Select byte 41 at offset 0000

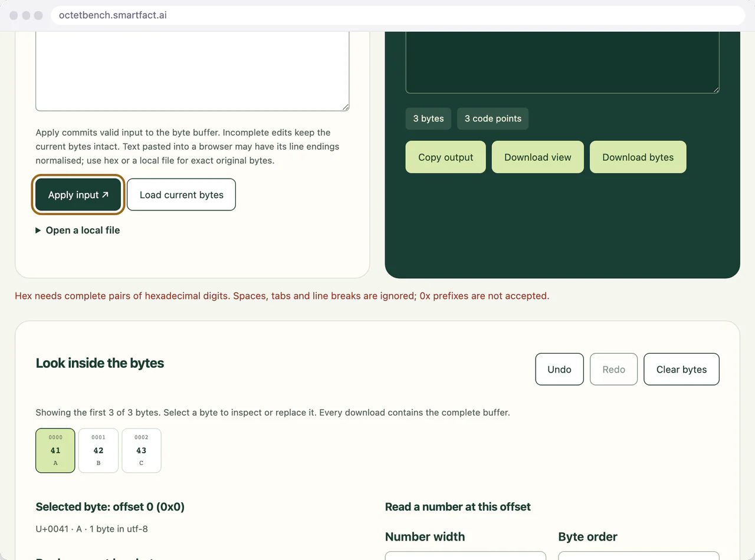pyautogui.click(x=55, y=450)
